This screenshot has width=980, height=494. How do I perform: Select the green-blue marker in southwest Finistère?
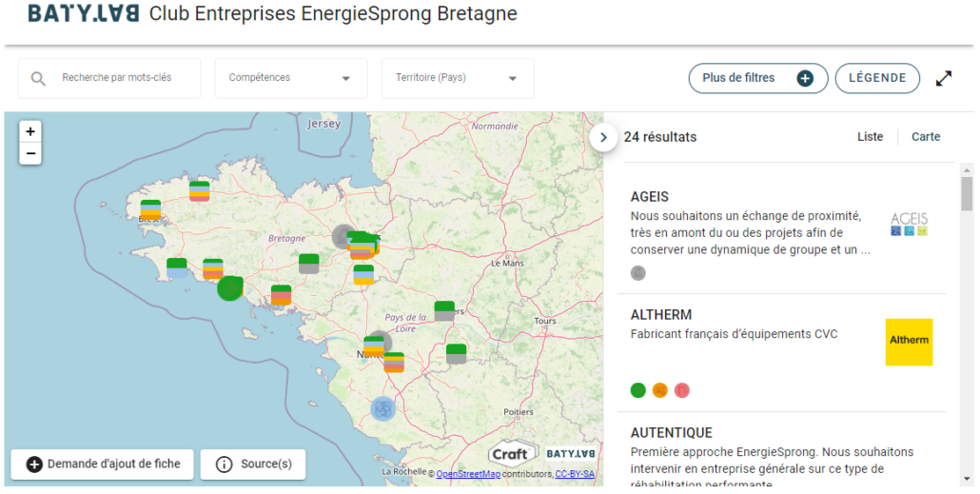(177, 267)
